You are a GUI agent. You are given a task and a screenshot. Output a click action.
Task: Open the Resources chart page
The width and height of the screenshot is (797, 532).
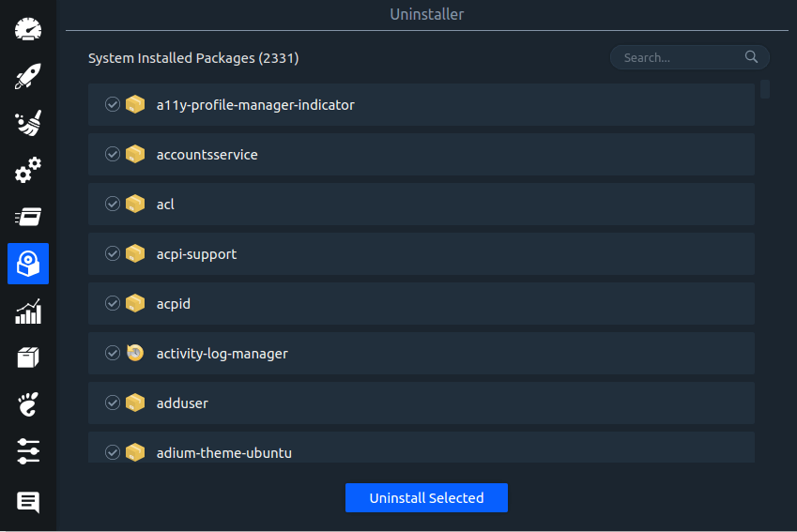coord(28,311)
